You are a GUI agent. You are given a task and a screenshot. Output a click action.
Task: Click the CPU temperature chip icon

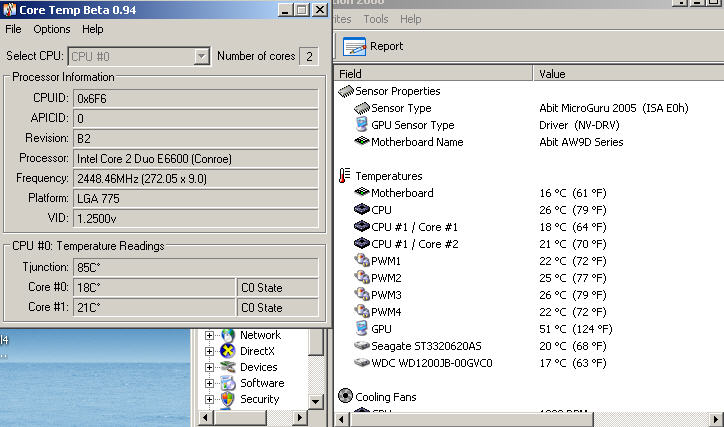click(362, 209)
